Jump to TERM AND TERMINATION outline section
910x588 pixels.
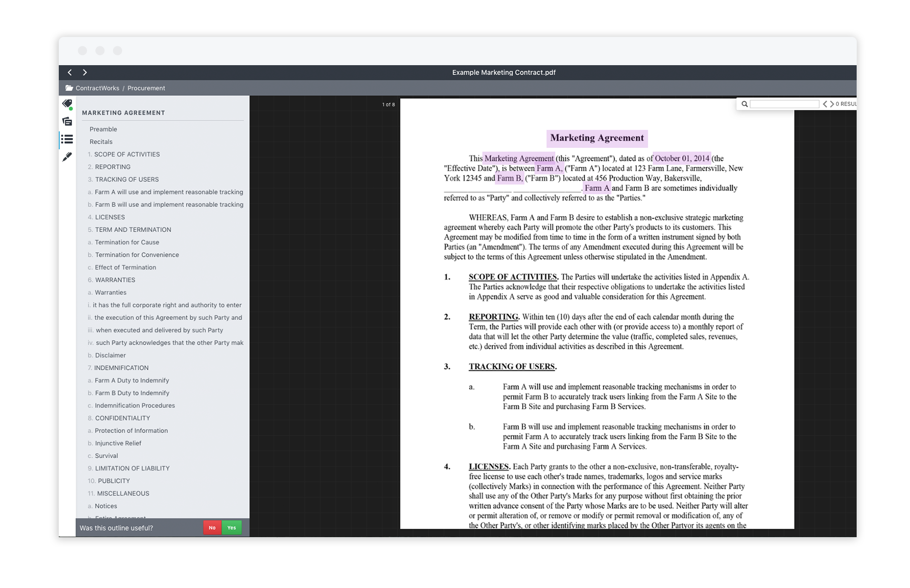tap(133, 230)
